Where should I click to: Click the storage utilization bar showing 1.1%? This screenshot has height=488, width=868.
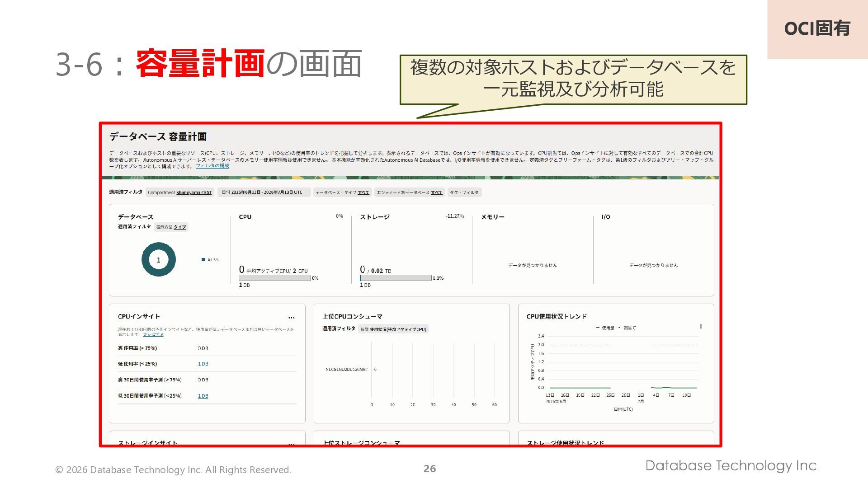tap(396, 278)
